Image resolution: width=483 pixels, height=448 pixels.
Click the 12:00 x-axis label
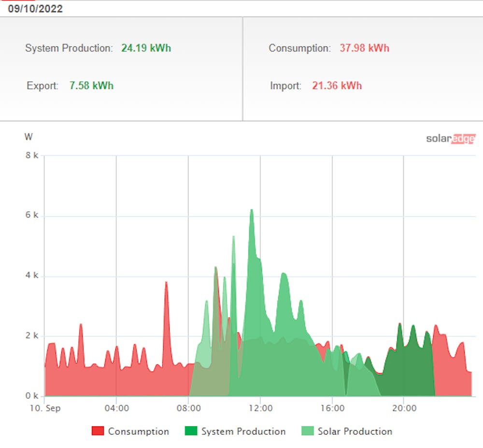[x=261, y=408]
